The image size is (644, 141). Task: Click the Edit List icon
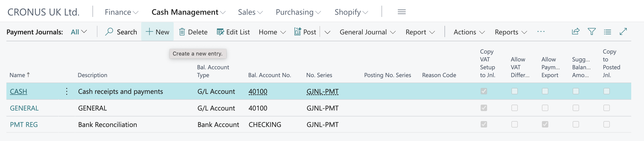click(220, 32)
